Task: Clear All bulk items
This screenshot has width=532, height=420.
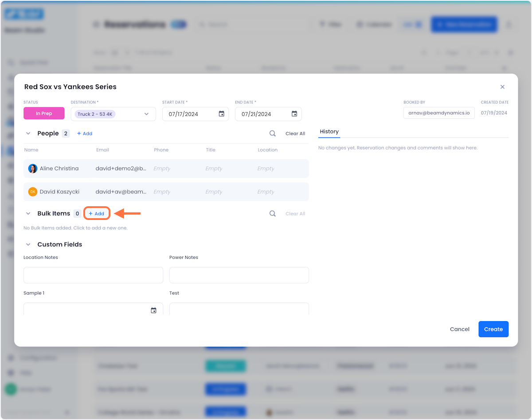Action: coord(295,214)
